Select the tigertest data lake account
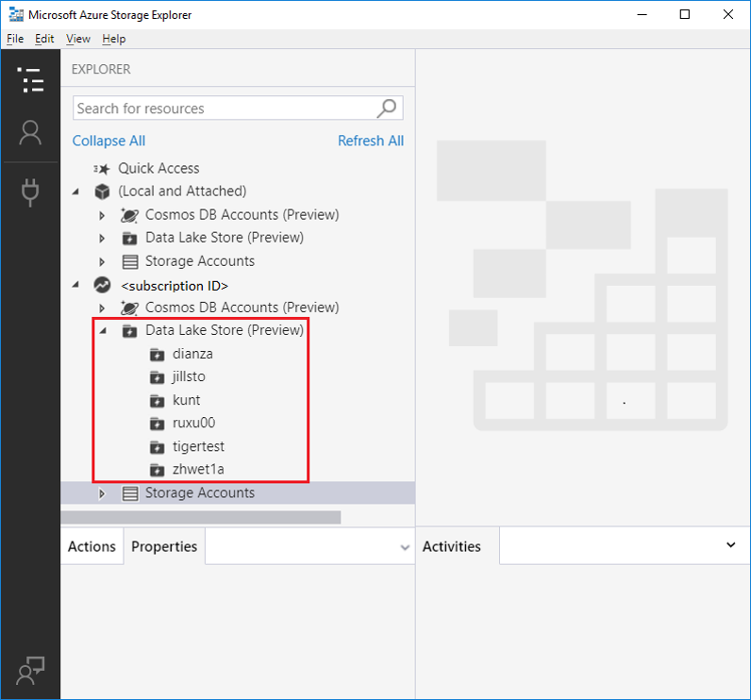The height and width of the screenshot is (700, 751). point(198,447)
